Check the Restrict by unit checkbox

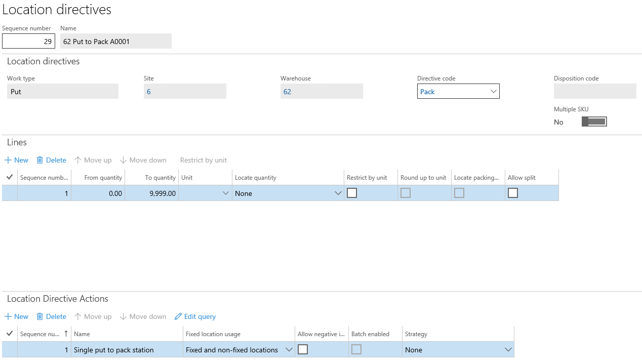click(352, 193)
